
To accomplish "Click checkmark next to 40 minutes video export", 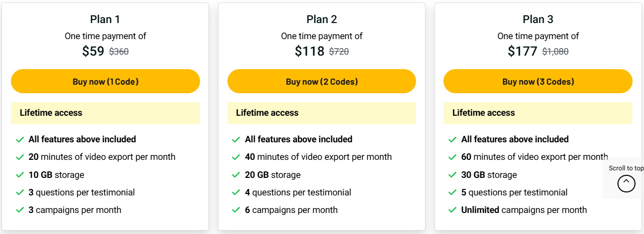I will point(236,157).
